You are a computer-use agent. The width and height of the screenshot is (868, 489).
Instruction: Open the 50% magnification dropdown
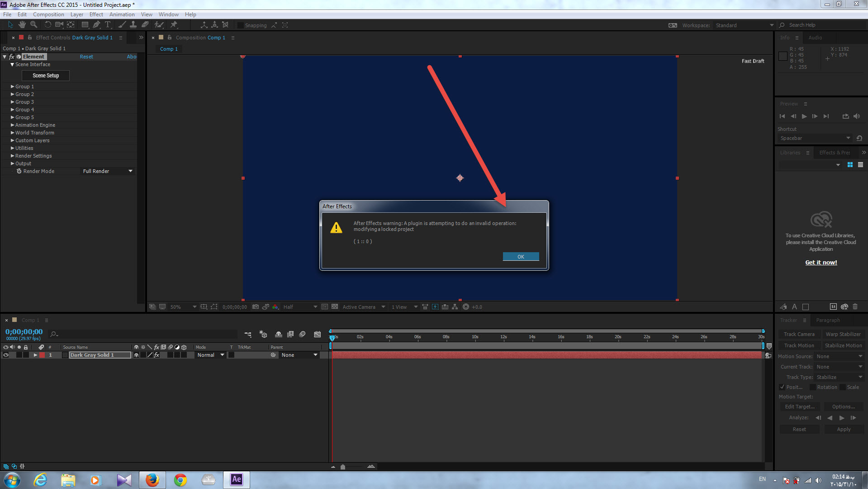click(183, 307)
